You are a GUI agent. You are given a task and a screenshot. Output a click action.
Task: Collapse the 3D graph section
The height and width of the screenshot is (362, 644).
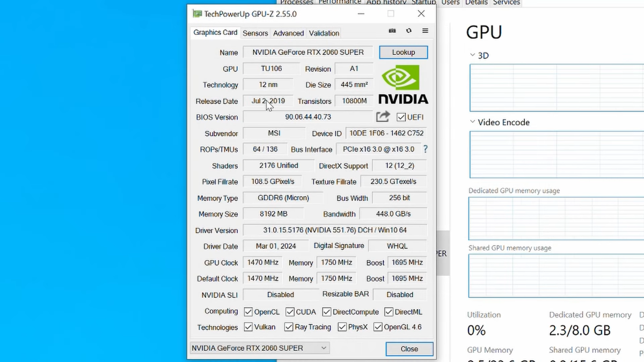pyautogui.click(x=472, y=55)
